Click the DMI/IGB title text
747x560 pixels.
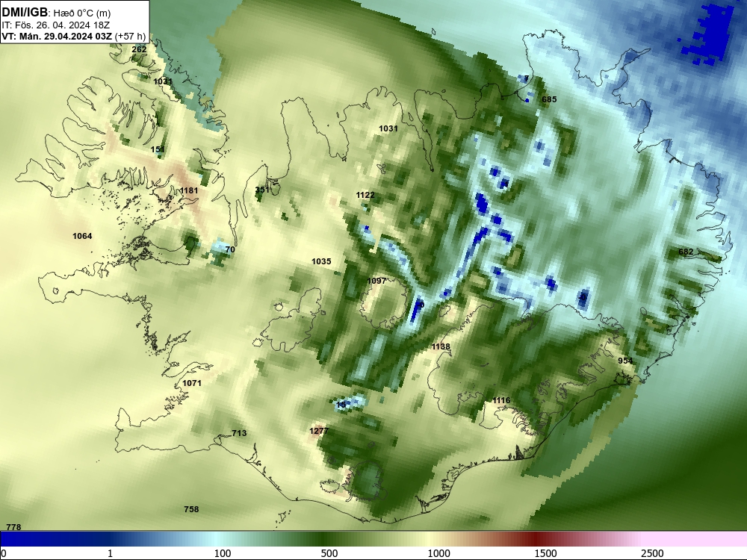[x=25, y=12]
